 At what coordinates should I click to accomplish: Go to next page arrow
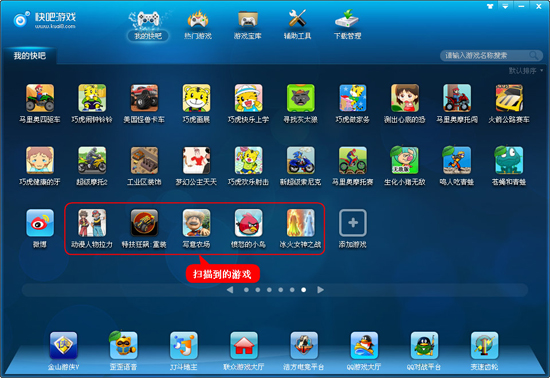coord(320,290)
